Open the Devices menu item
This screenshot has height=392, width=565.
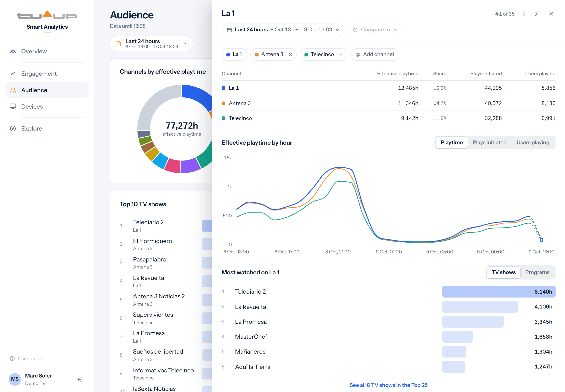(47, 106)
